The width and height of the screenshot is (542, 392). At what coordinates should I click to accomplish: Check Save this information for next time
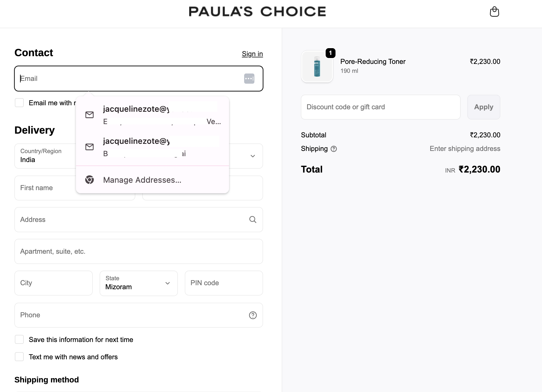(19, 339)
